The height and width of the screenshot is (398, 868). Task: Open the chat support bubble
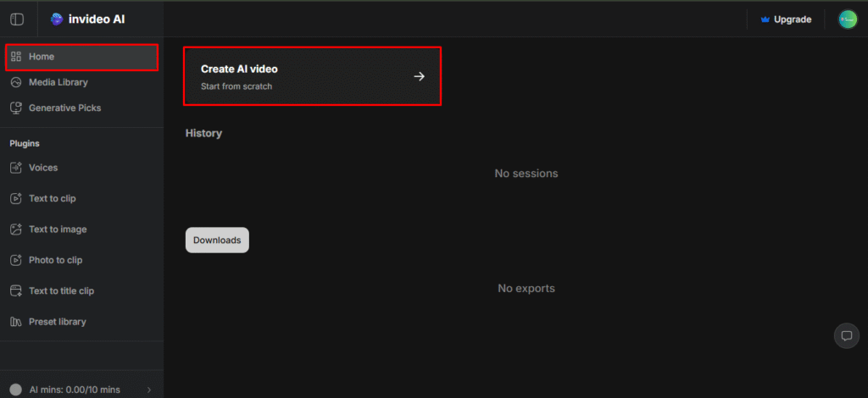point(845,335)
